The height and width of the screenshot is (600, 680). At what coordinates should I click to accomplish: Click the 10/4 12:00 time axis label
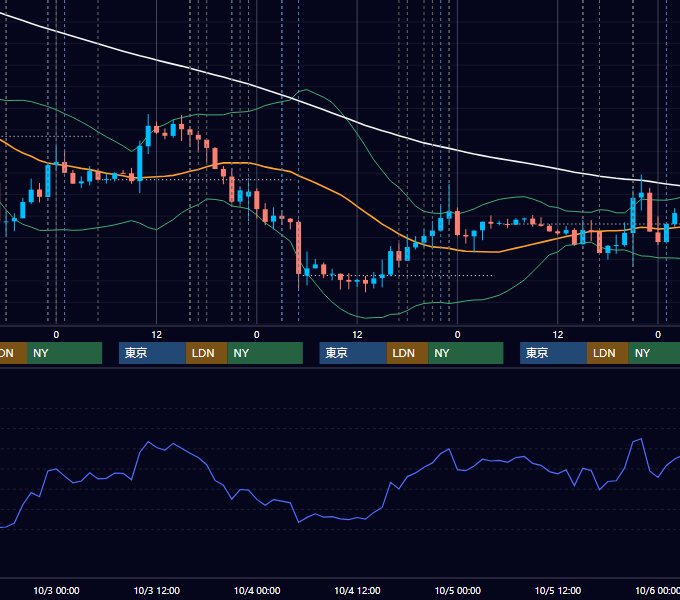pyautogui.click(x=357, y=590)
